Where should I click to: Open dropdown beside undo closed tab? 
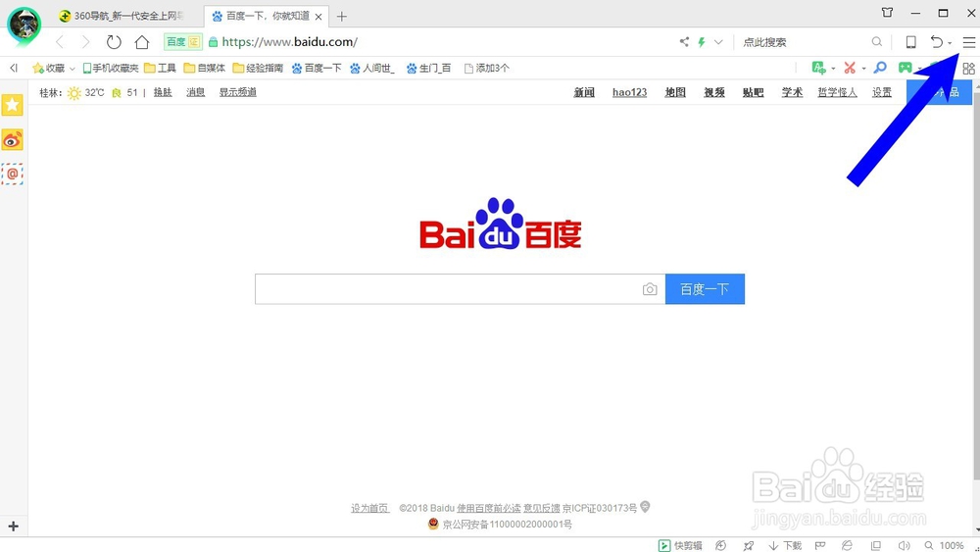[950, 43]
